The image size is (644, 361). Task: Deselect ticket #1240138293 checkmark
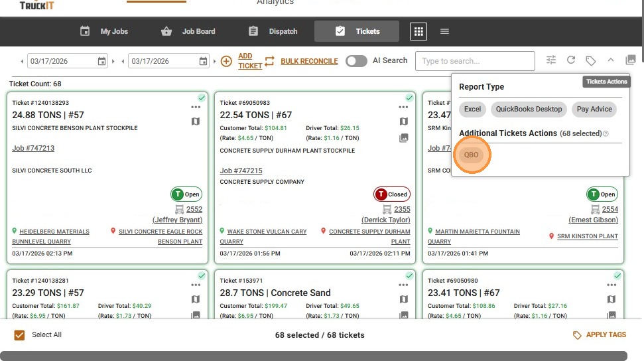202,98
